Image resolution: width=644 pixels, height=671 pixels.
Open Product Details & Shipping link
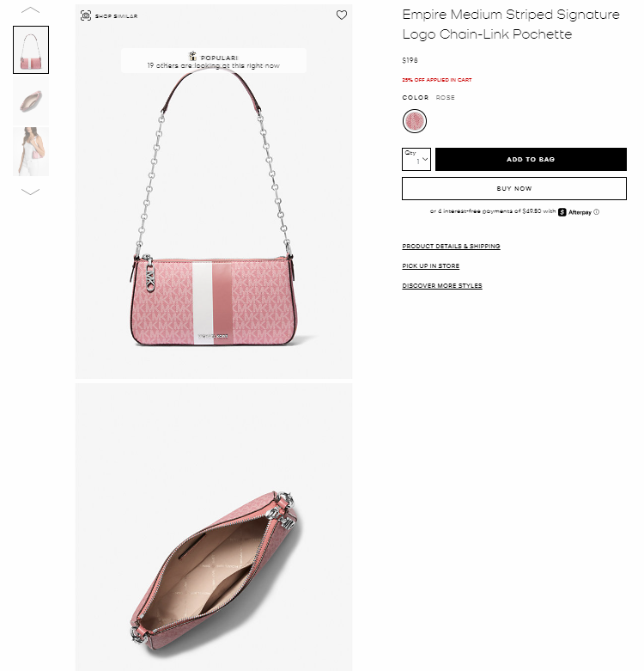tap(451, 246)
